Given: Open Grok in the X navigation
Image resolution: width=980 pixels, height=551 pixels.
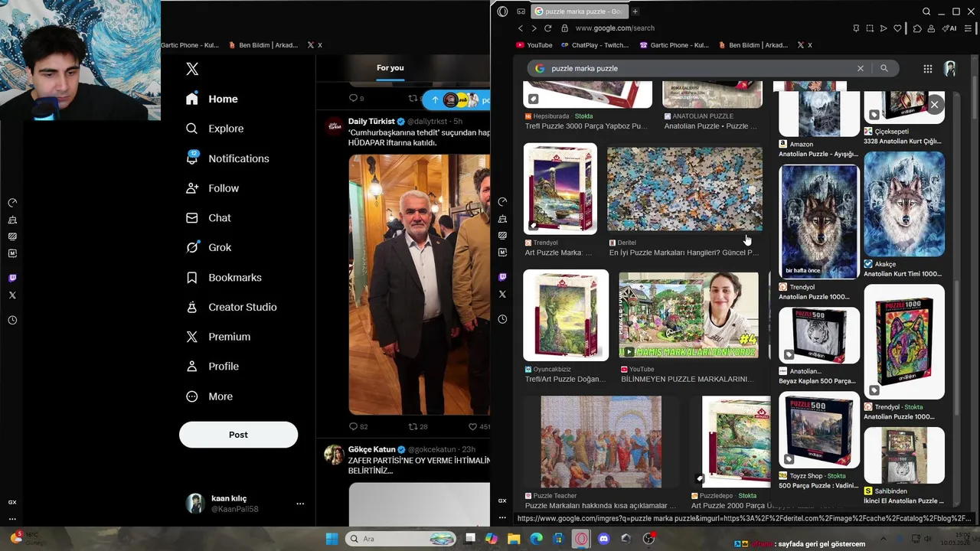Looking at the screenshot, I should click(x=208, y=247).
